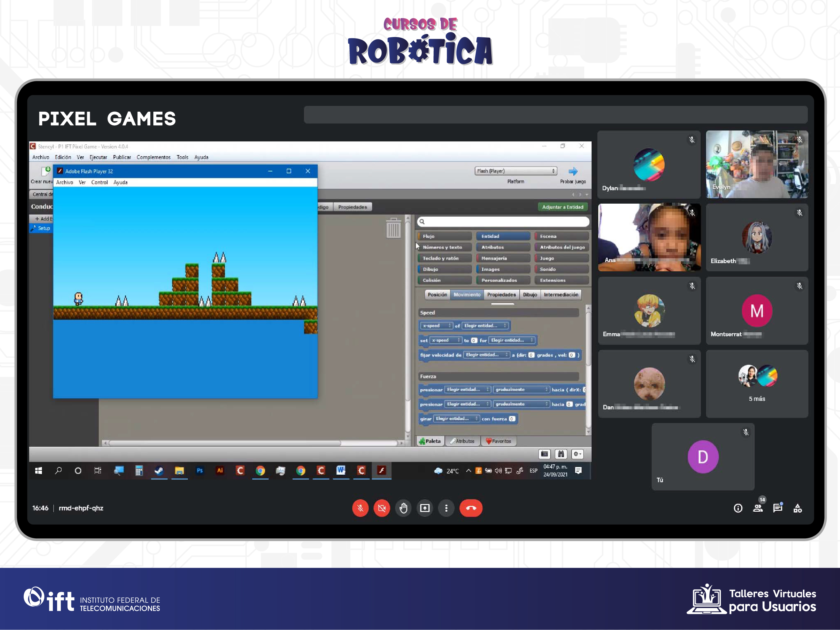Switch to the Intermediación tab
Screen dimensions: 840x630
561,294
